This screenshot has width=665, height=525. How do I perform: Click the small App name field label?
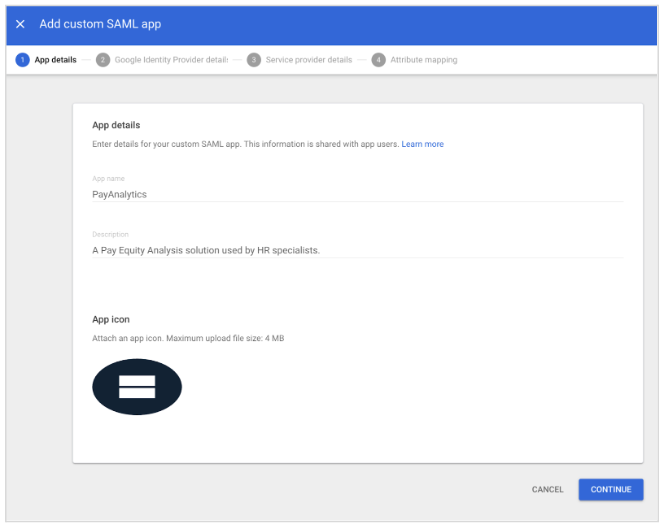108,179
